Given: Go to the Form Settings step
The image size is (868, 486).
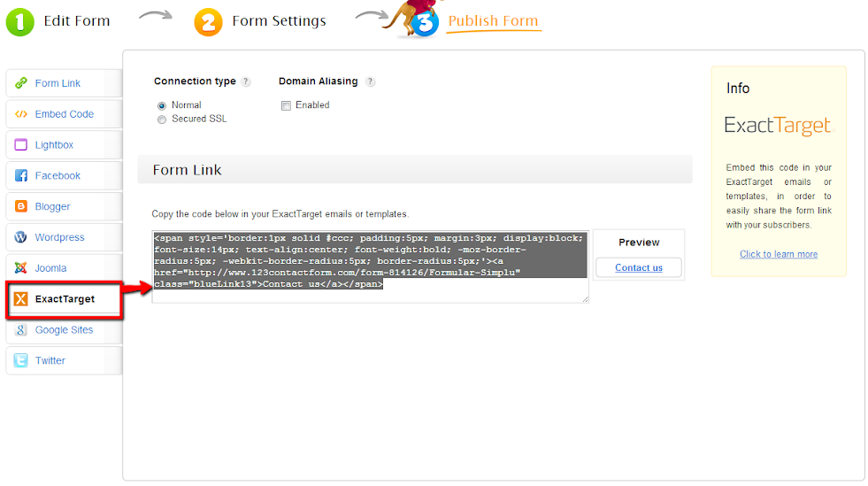Looking at the screenshot, I should point(279,21).
